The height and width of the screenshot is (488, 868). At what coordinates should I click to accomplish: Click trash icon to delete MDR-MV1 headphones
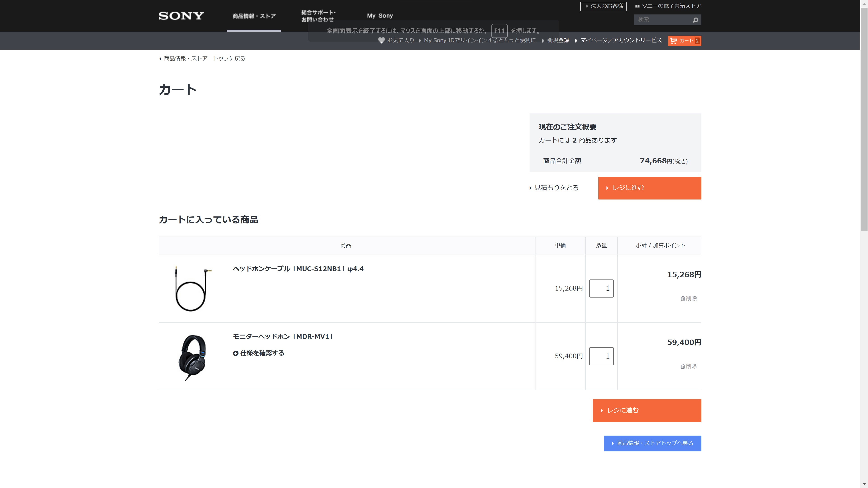(x=683, y=366)
